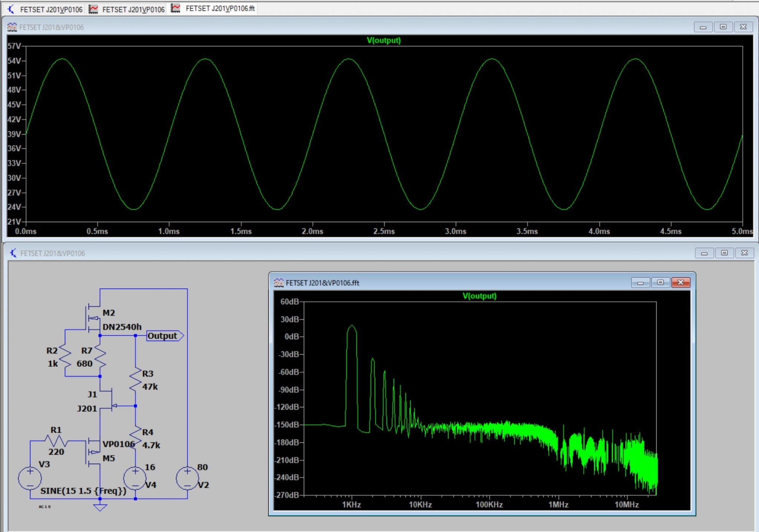The image size is (759, 532).
Task: Select the M5 VP0106 MOSFET symbol
Action: pyautogui.click(x=93, y=452)
